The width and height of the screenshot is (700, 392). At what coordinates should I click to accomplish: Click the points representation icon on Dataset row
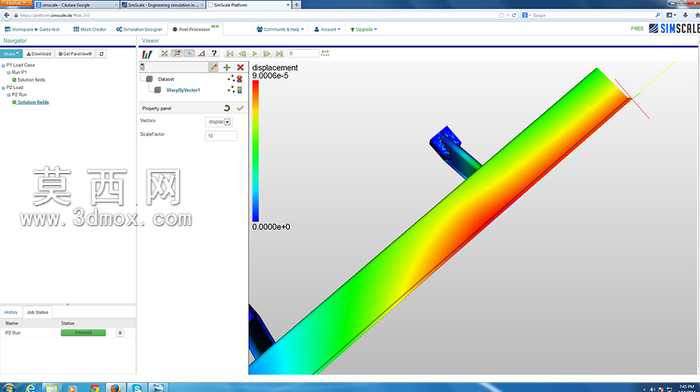[x=231, y=79]
